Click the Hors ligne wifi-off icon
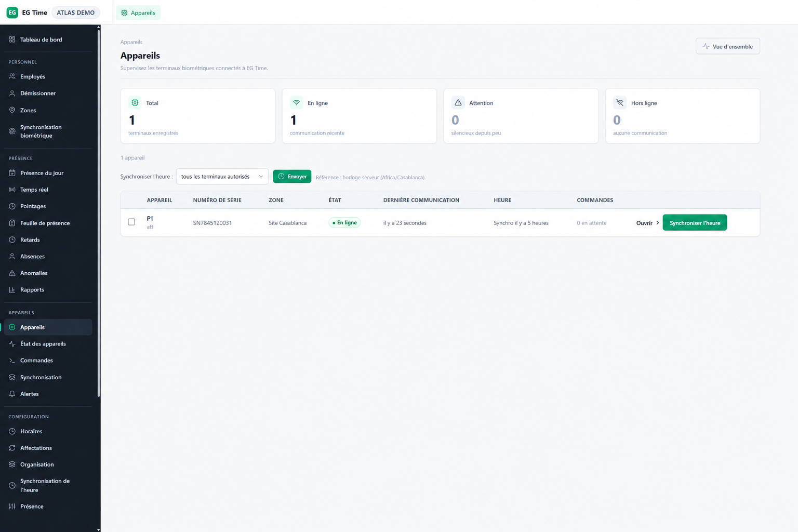798x532 pixels. click(x=620, y=102)
